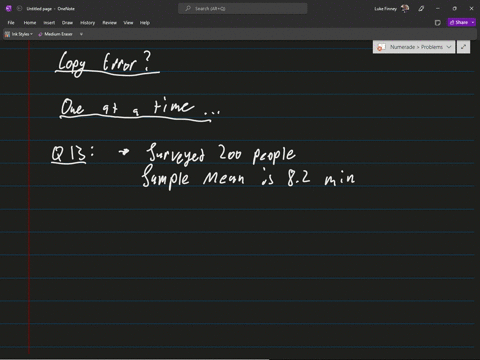480x360 pixels.
Task: Click the OneNote app logo icon
Action: coord(9,9)
